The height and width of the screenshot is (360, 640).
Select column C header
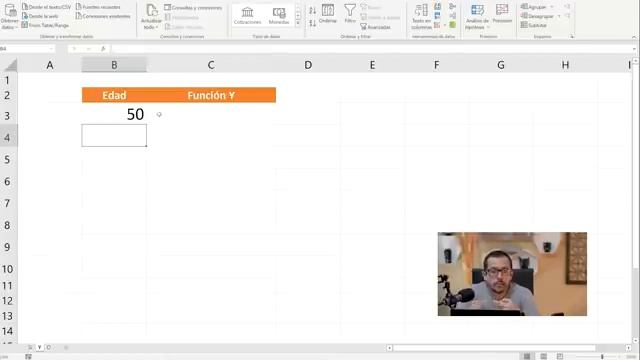click(211, 65)
